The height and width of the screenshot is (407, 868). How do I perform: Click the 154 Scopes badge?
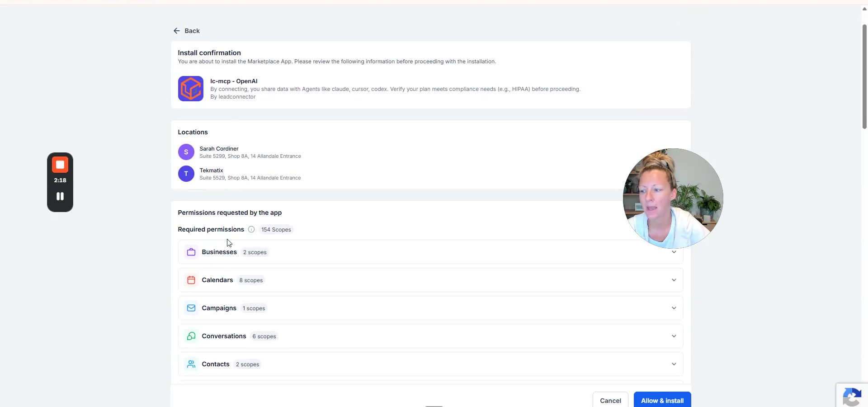pyautogui.click(x=276, y=229)
